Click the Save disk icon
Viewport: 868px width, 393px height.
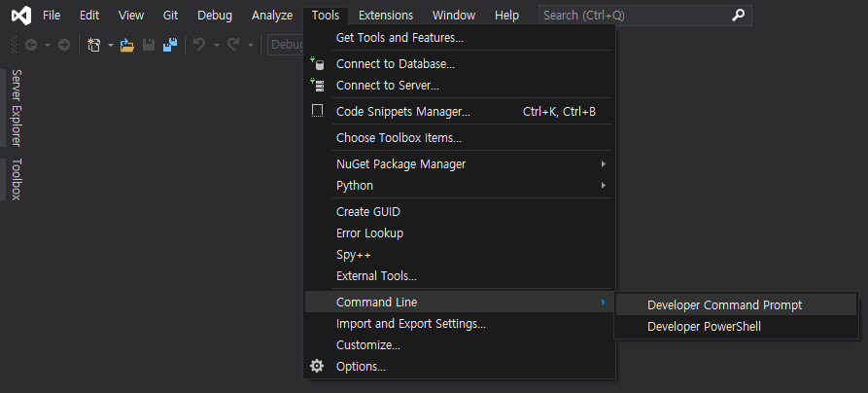point(149,45)
